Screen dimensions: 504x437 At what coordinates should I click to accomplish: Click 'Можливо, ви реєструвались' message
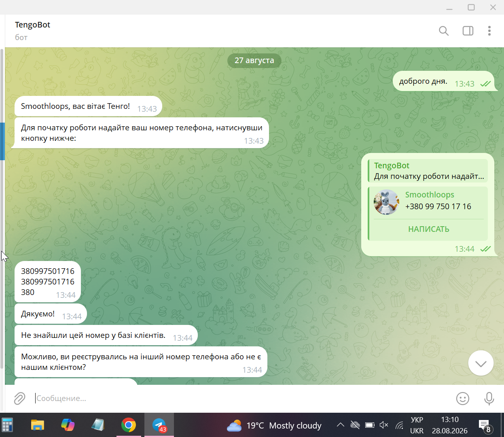(141, 362)
